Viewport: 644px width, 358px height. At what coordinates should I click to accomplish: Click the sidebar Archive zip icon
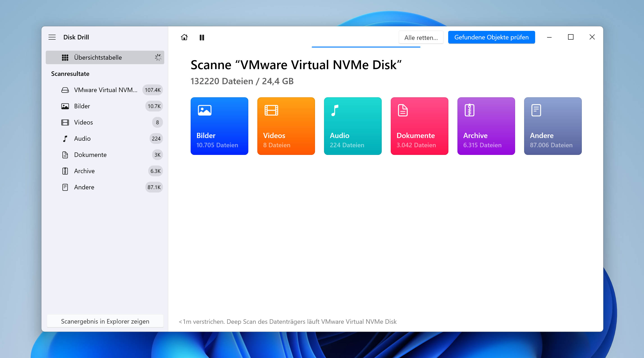(65, 171)
